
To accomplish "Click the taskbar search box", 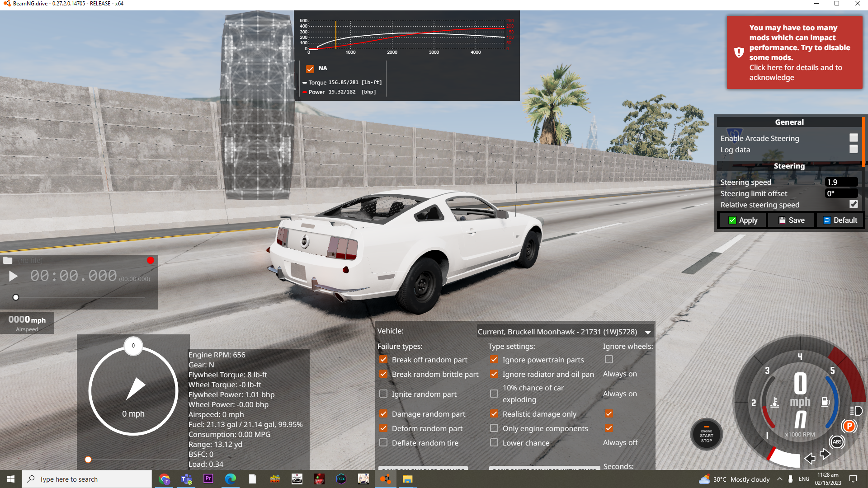I will click(x=87, y=479).
